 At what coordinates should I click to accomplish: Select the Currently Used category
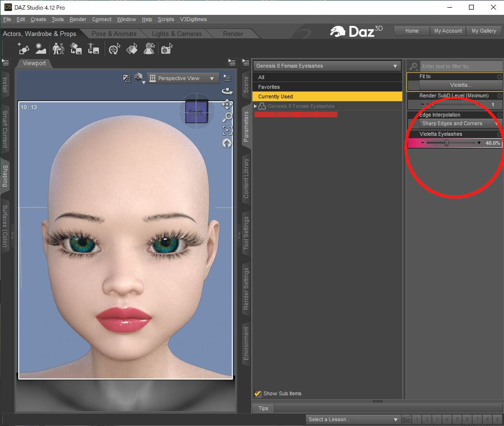point(327,96)
